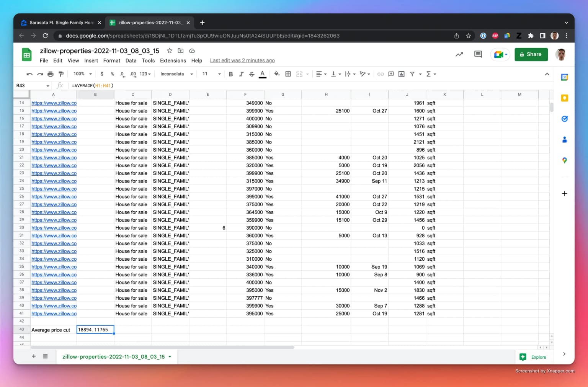Toggle italic formatting
588x387 pixels.
241,74
